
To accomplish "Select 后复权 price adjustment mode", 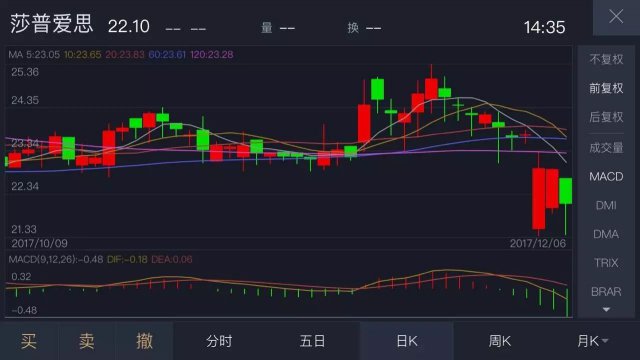I will tap(606, 117).
